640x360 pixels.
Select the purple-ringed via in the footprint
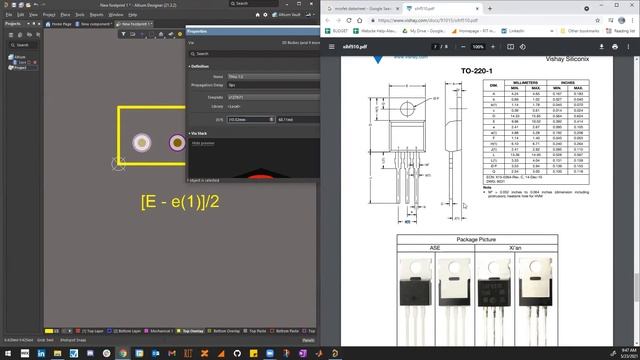click(177, 142)
